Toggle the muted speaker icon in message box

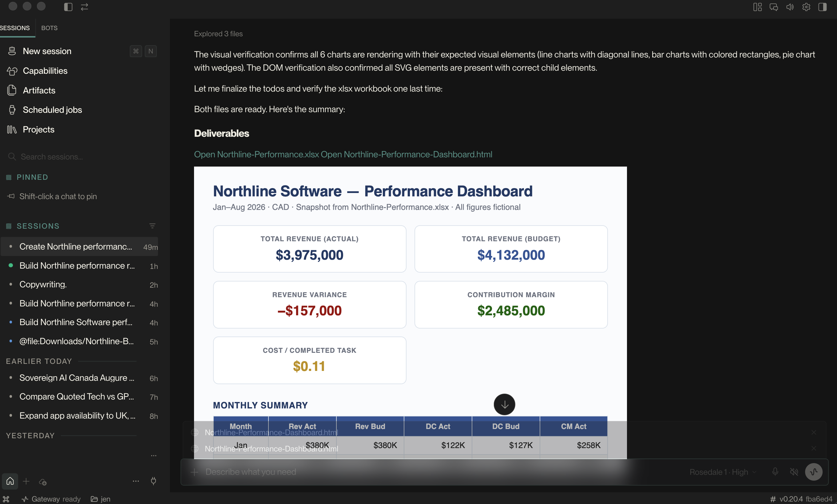(x=794, y=472)
